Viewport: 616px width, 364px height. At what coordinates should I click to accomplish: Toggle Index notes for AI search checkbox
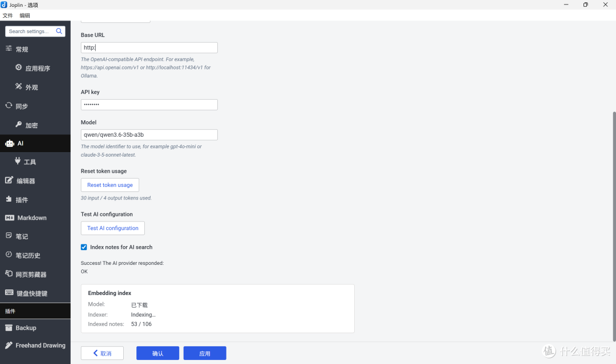tap(84, 247)
